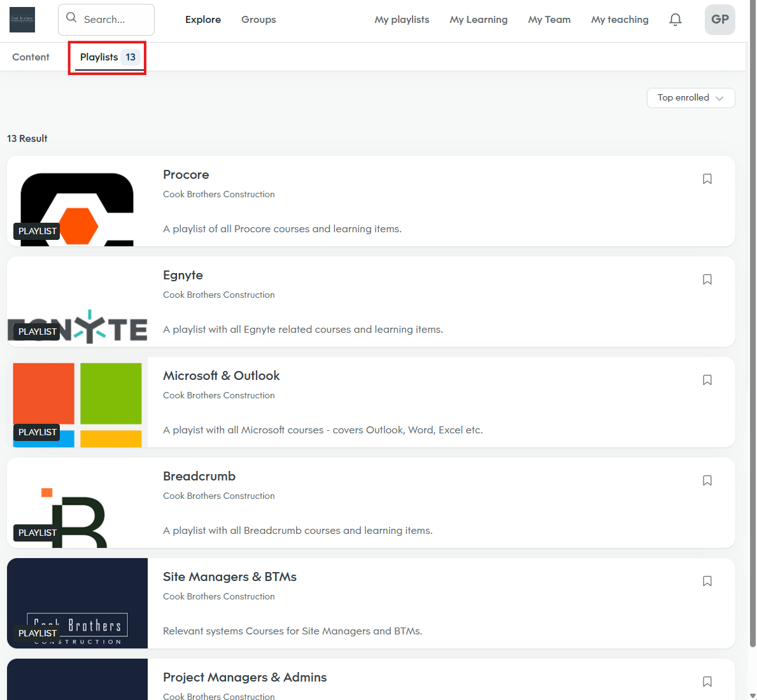This screenshot has width=757, height=700.
Task: Open the Top enrolled sort dropdown
Action: (691, 98)
